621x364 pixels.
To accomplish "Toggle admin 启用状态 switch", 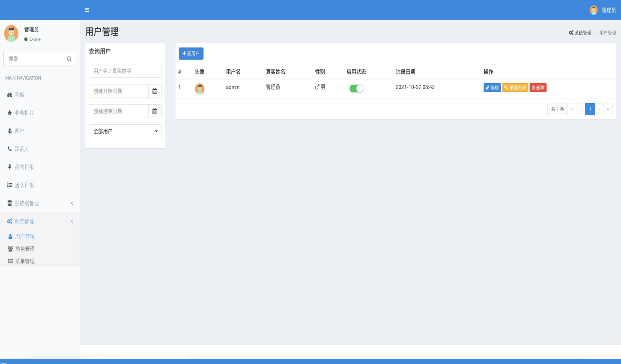I will pyautogui.click(x=356, y=89).
